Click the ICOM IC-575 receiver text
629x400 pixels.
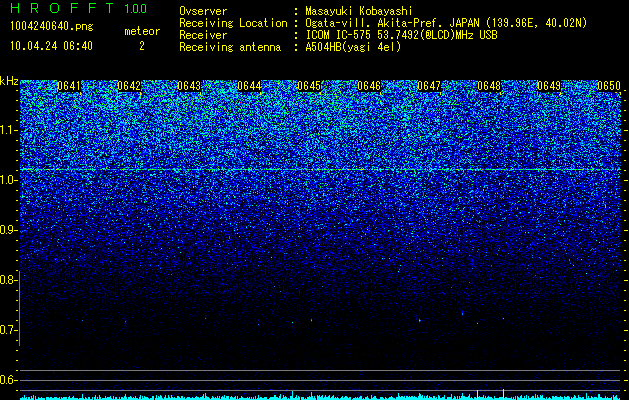(x=401, y=35)
